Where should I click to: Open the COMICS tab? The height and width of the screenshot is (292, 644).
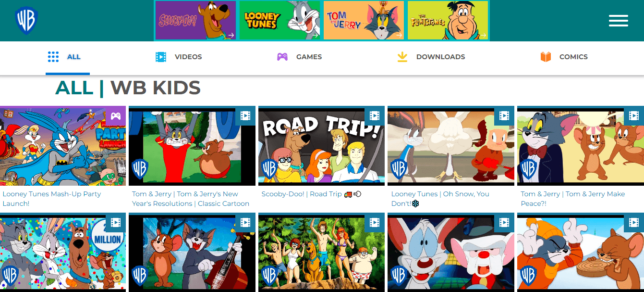tap(564, 57)
